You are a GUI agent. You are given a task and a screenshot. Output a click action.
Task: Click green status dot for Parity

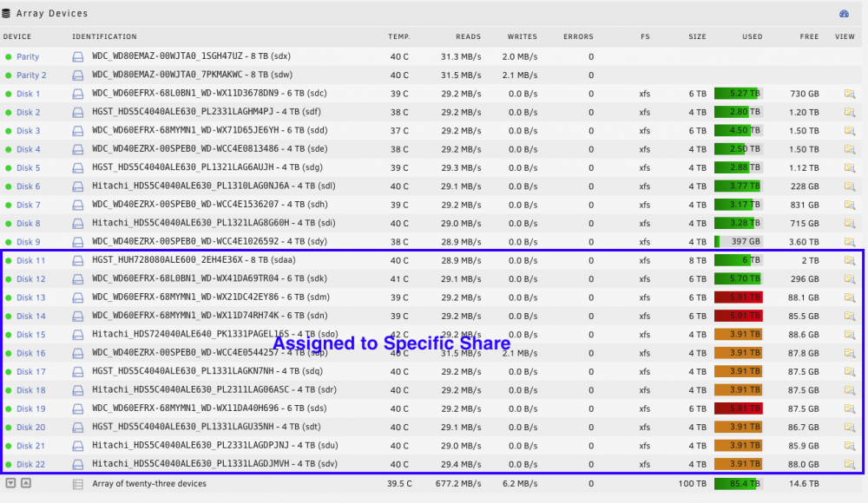click(x=9, y=57)
